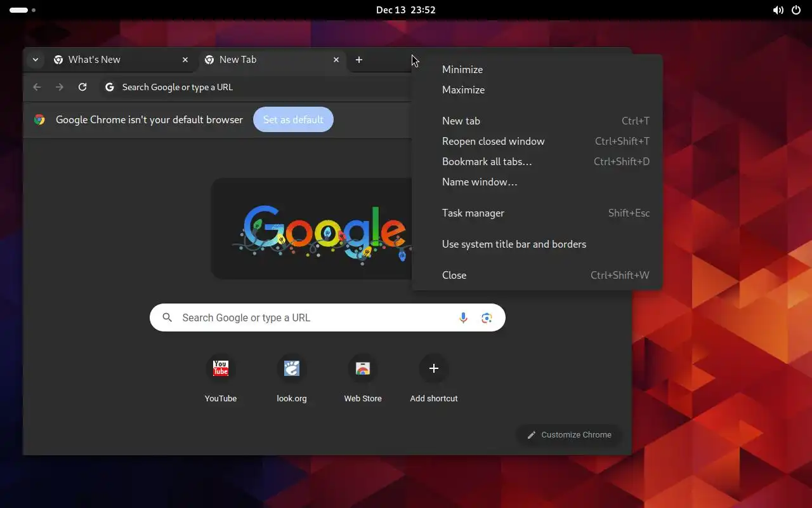Open Customize Chrome panel
Screen dimensions: 812x508
click(x=569, y=435)
